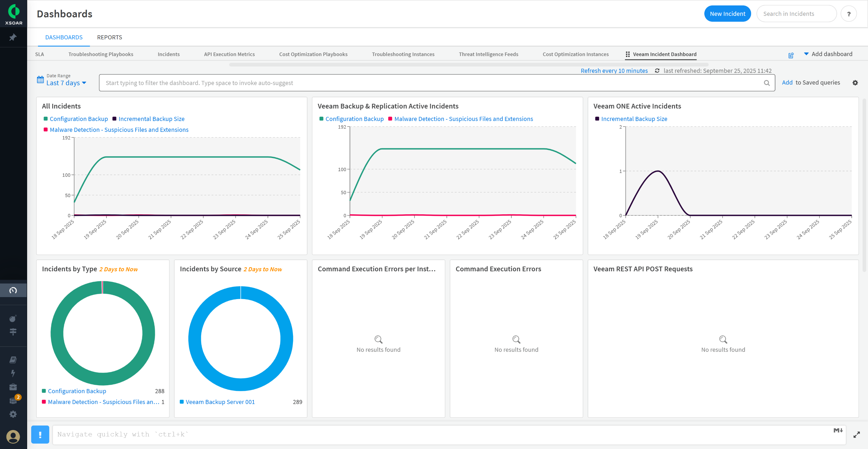Screen dimensions: 868x449
Task: Toggle Configuration Backup legend in All Incidents
Action: [x=79, y=119]
